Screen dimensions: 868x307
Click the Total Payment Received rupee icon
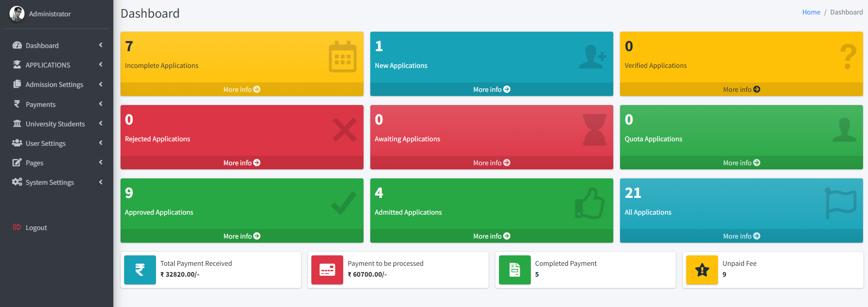(x=140, y=270)
